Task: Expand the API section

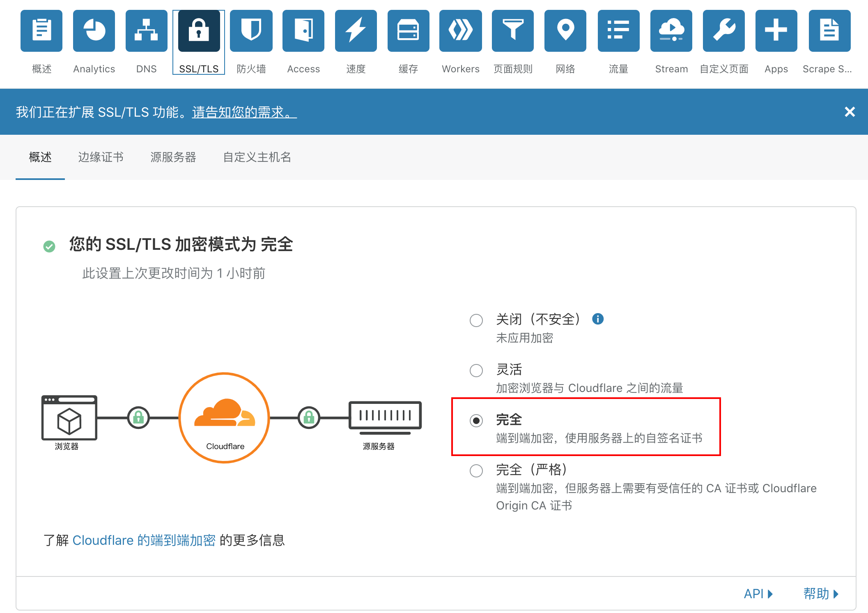Action: tap(758, 594)
